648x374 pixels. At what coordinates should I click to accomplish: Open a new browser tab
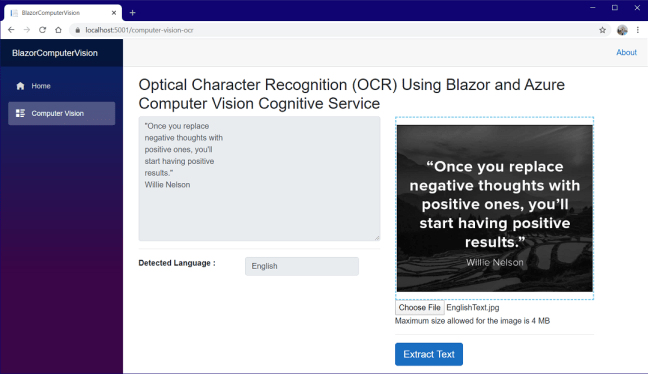click(x=132, y=13)
